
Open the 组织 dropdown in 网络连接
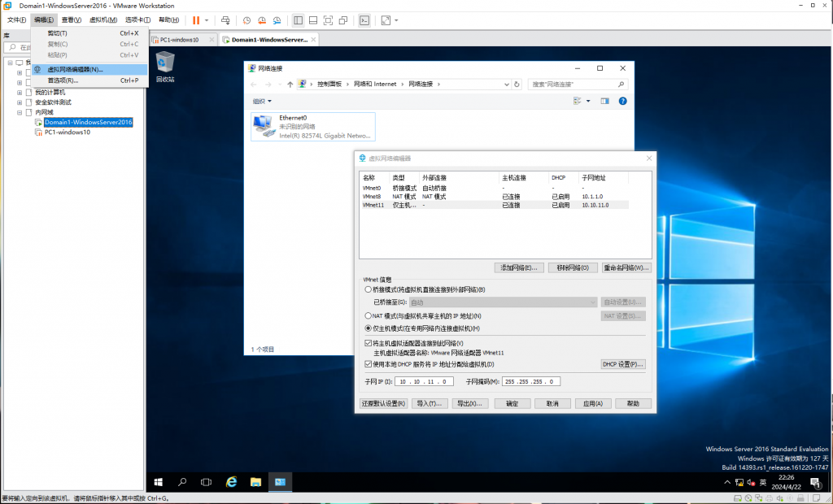(261, 101)
